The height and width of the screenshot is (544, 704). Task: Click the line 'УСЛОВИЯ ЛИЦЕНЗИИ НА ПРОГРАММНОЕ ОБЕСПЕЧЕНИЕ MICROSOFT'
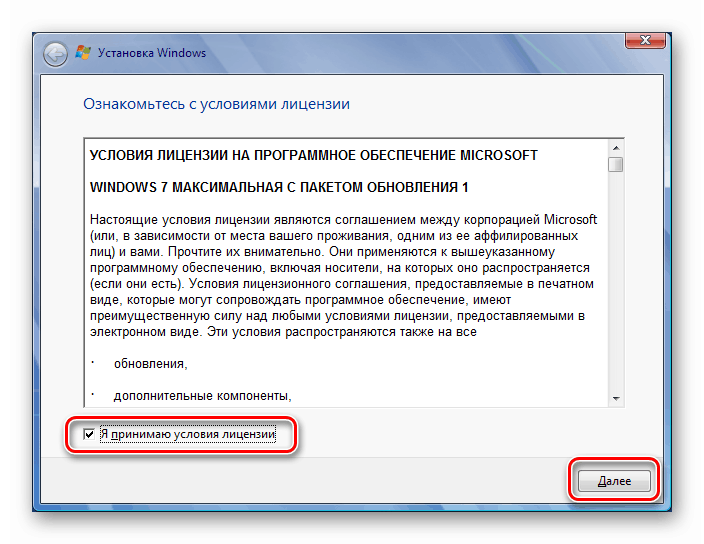314,155
